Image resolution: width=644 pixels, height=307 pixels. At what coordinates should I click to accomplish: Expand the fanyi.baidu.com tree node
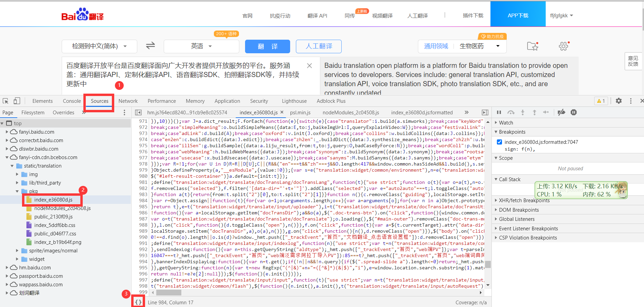pyautogui.click(x=7, y=132)
